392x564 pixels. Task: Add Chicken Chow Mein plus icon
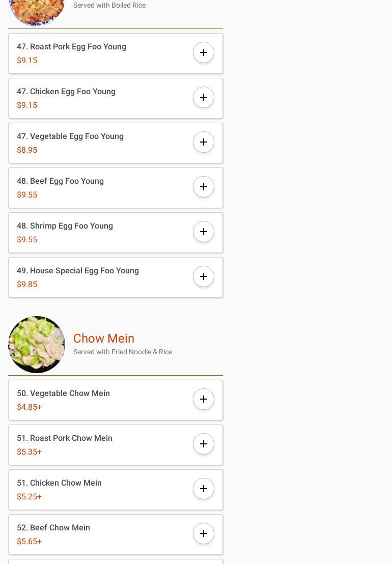click(x=204, y=489)
